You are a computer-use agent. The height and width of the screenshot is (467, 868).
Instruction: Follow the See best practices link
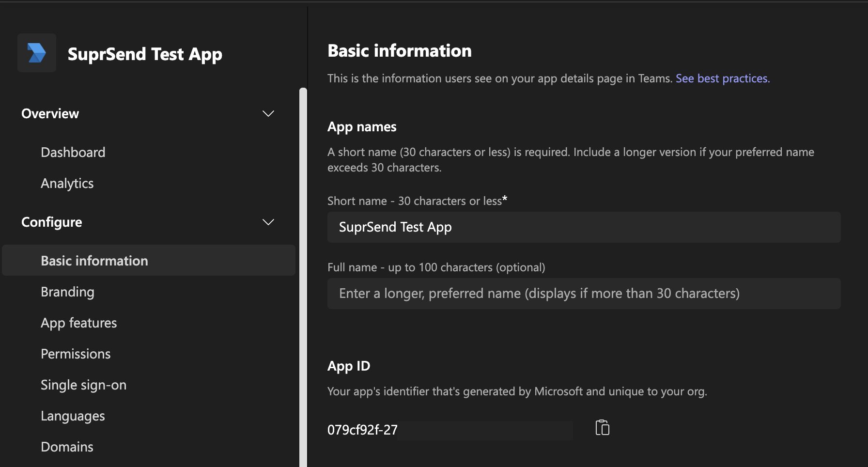click(x=723, y=78)
